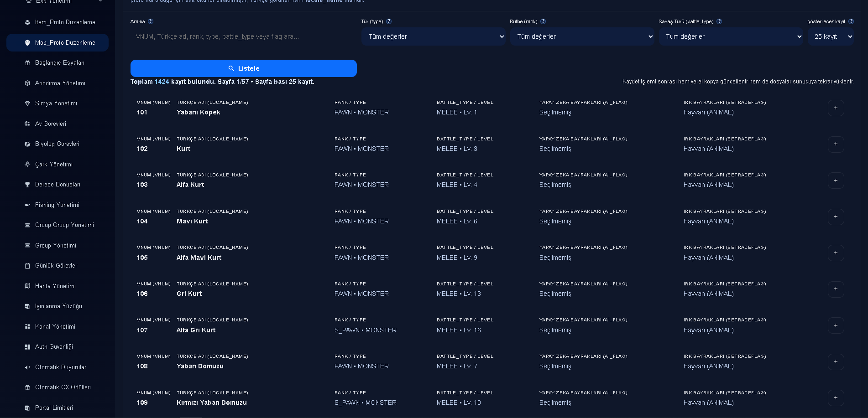The width and height of the screenshot is (868, 418).
Task: Click the fish icon beside Fishing Yönetimi
Action: 27,205
